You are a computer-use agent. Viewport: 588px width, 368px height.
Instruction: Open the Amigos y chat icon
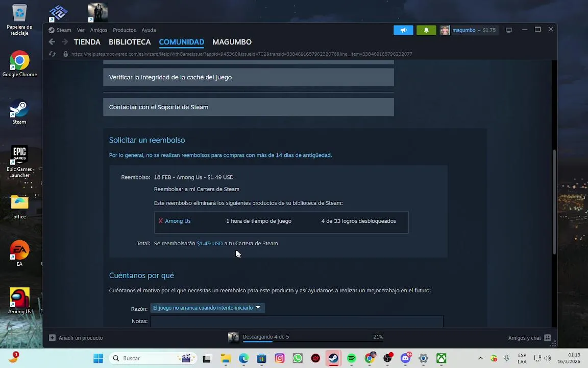pyautogui.click(x=548, y=337)
